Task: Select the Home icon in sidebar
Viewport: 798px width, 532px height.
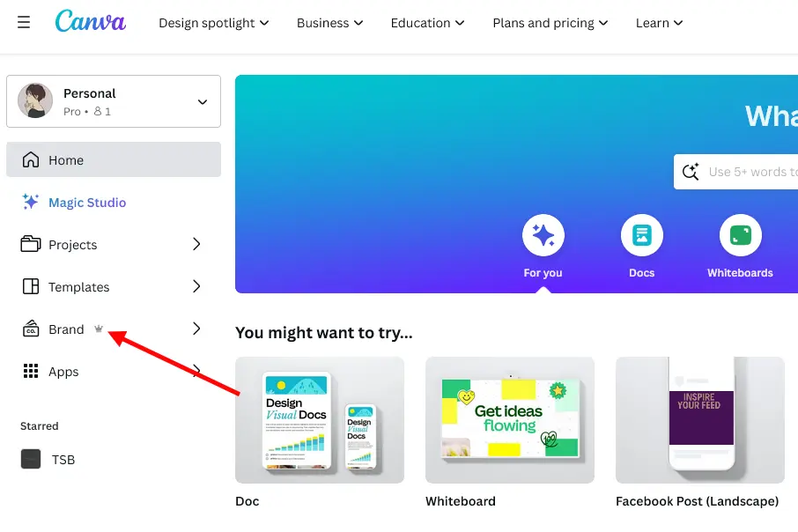Action: [x=29, y=159]
